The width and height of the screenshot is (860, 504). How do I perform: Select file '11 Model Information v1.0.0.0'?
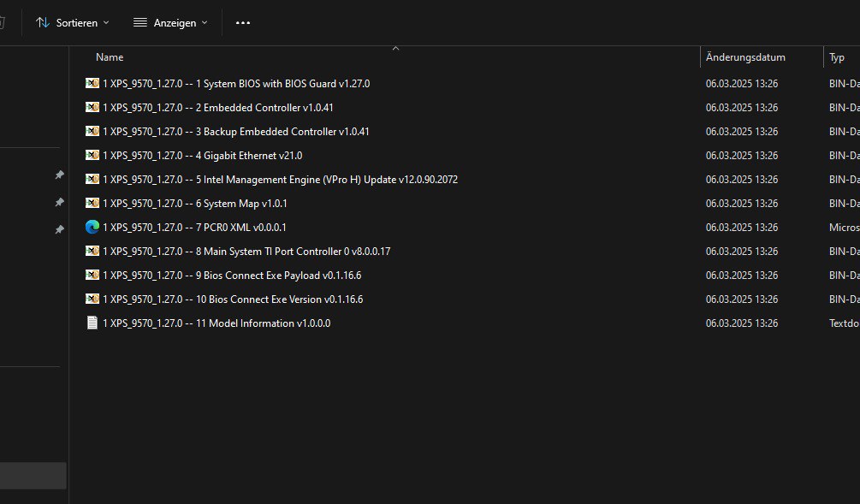click(216, 323)
